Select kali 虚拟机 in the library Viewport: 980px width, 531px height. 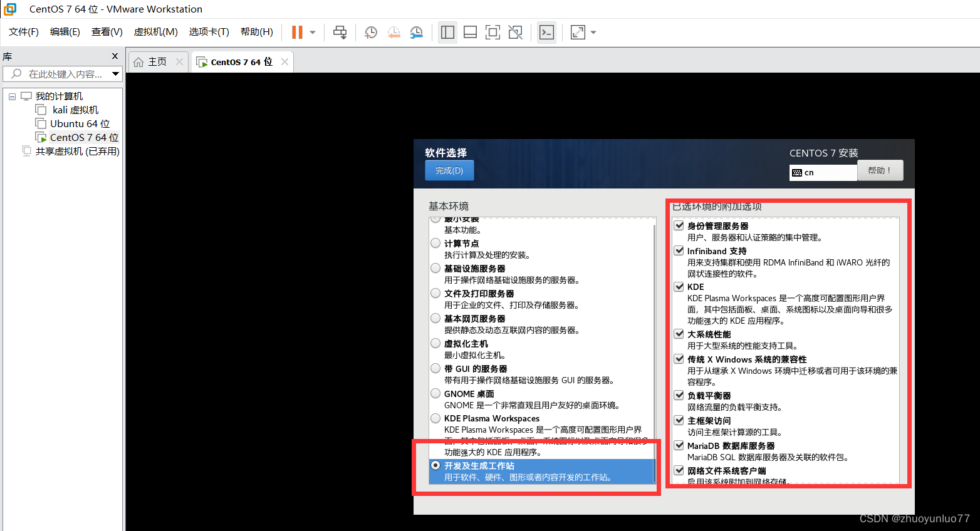click(x=75, y=110)
